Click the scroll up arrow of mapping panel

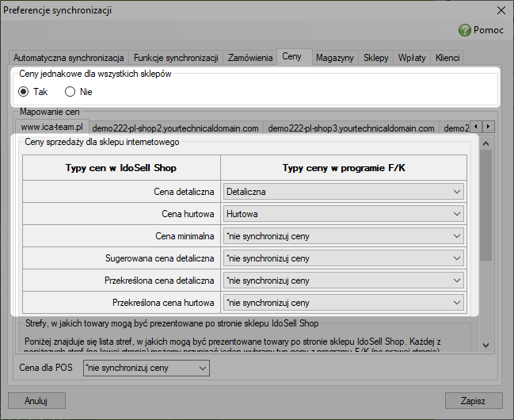[x=485, y=143]
